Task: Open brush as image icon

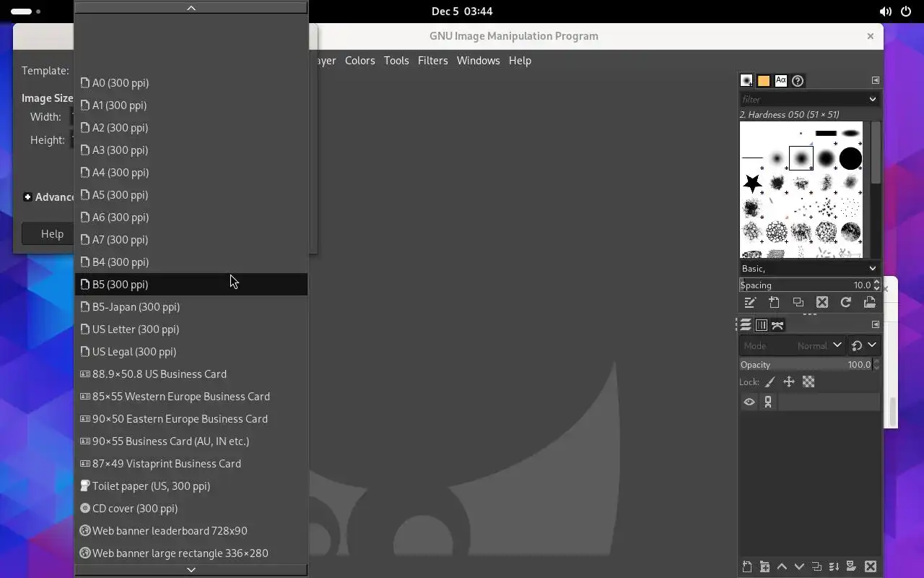Action: coord(869,303)
